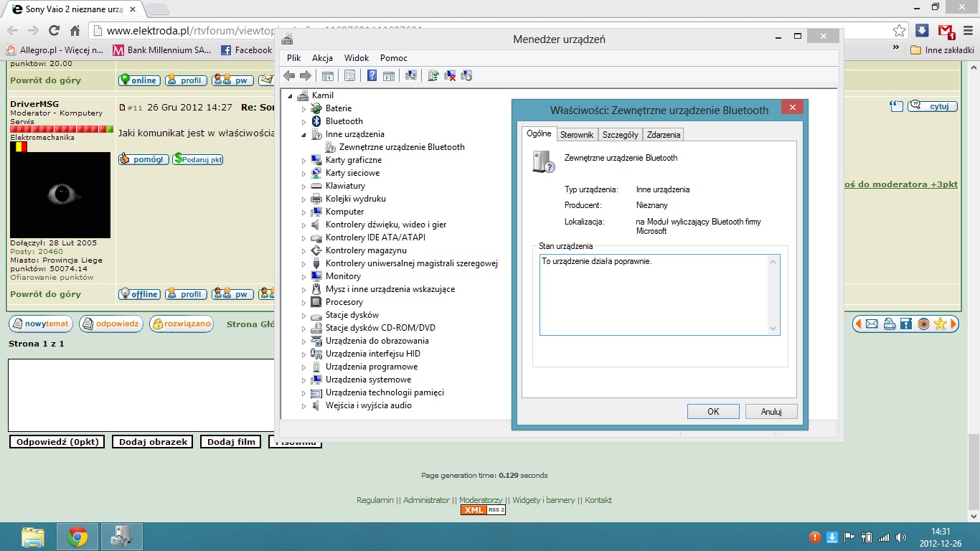Image resolution: width=980 pixels, height=551 pixels.
Task: Click the printer icon in forum navigation strip
Action: [x=889, y=324]
